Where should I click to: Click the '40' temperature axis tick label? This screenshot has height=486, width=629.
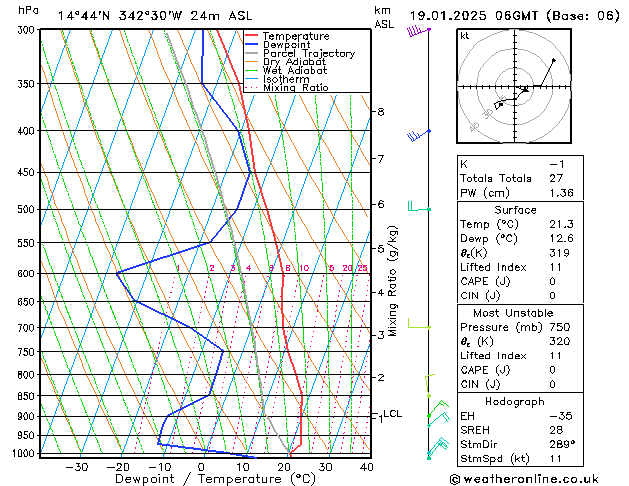pyautogui.click(x=367, y=467)
